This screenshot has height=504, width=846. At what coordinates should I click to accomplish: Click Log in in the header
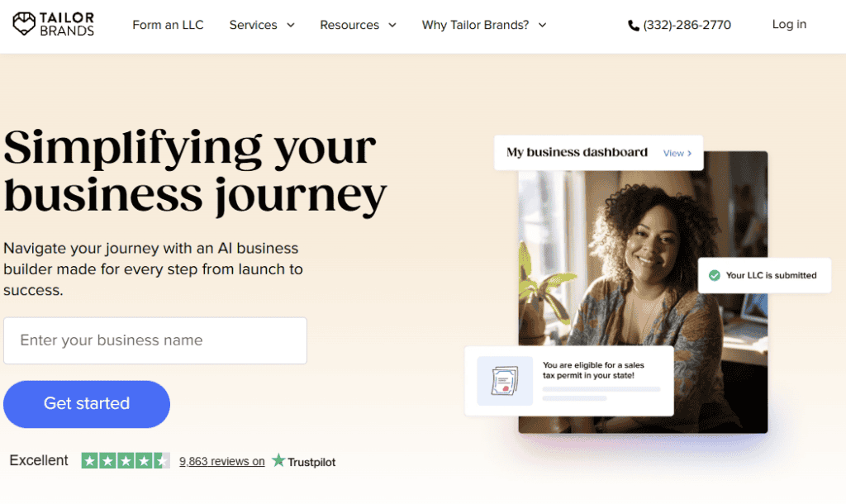click(x=789, y=24)
